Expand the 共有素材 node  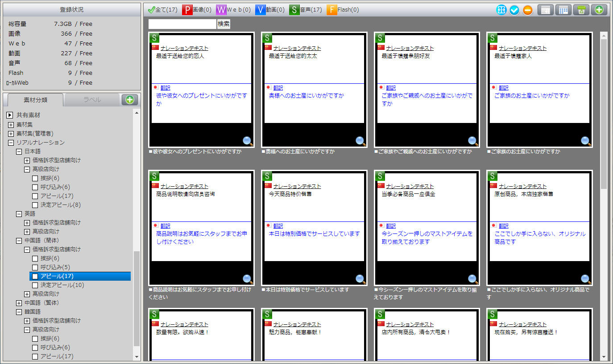10,115
